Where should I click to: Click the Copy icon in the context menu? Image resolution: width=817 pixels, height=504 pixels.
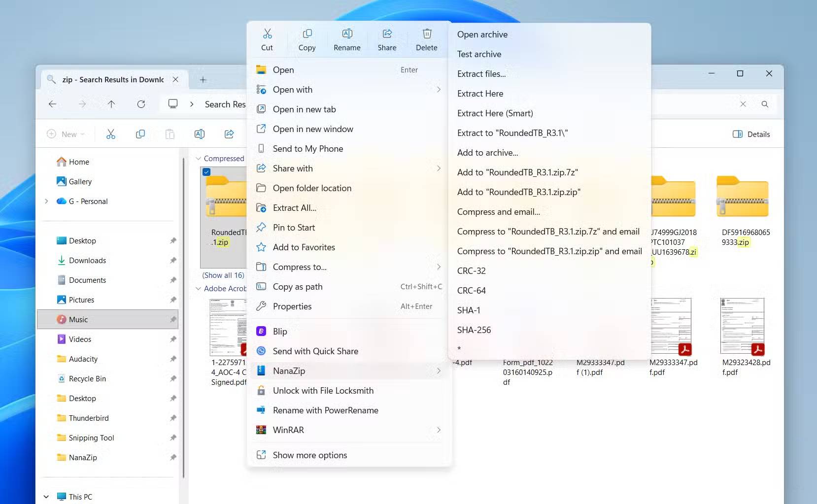click(x=306, y=38)
